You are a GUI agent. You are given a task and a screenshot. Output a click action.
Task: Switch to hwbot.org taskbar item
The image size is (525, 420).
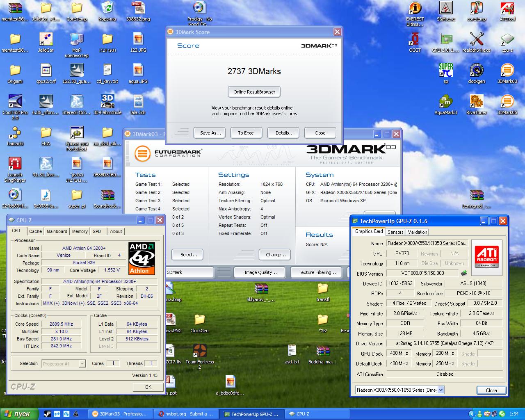click(187, 414)
